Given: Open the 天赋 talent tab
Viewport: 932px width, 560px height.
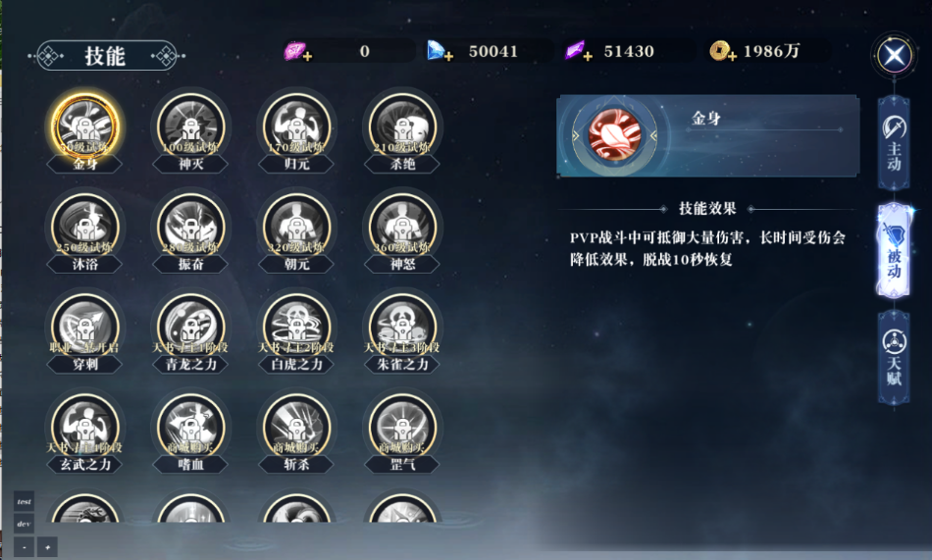Looking at the screenshot, I should click(x=894, y=359).
